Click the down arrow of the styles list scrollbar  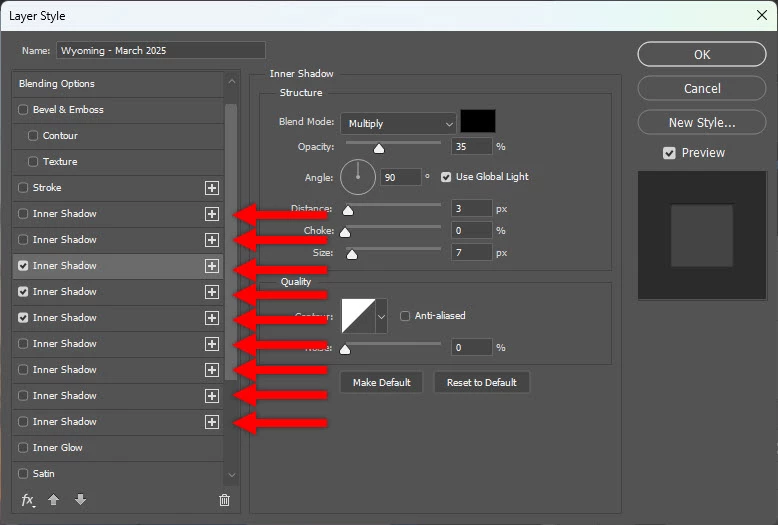tap(232, 475)
